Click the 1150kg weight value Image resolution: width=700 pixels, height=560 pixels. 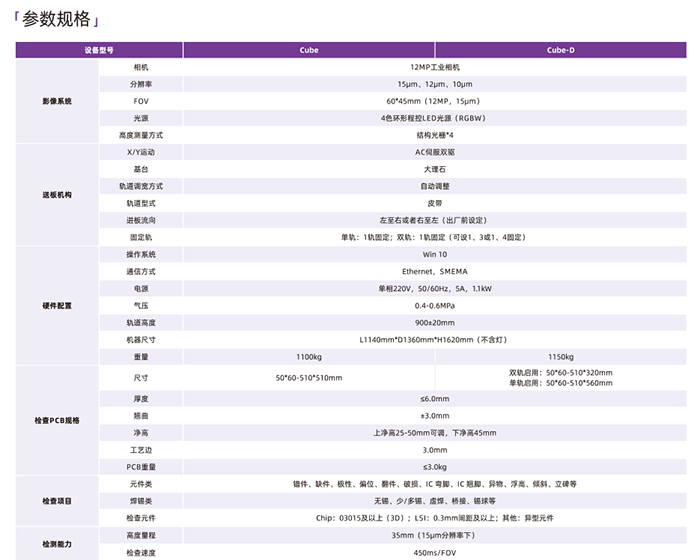coord(560,357)
